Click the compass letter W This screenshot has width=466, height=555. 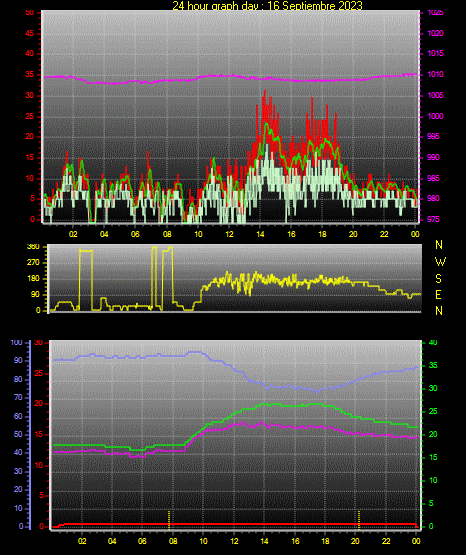point(440,262)
